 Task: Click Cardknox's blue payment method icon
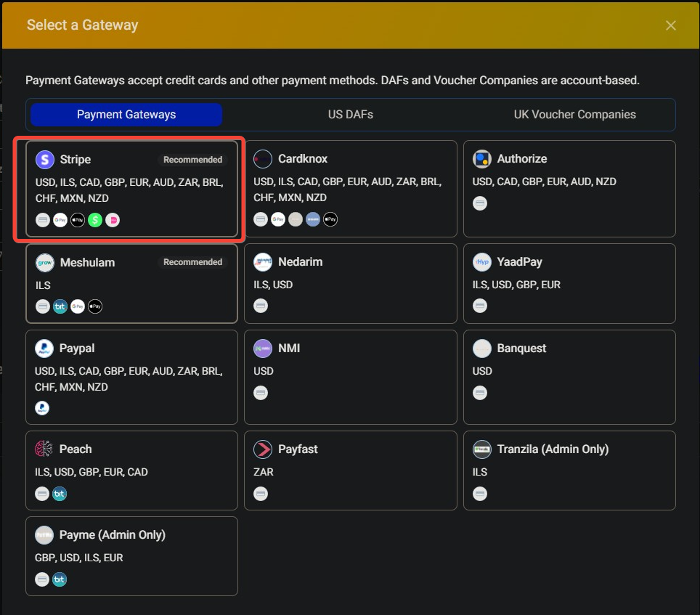pyautogui.click(x=313, y=219)
